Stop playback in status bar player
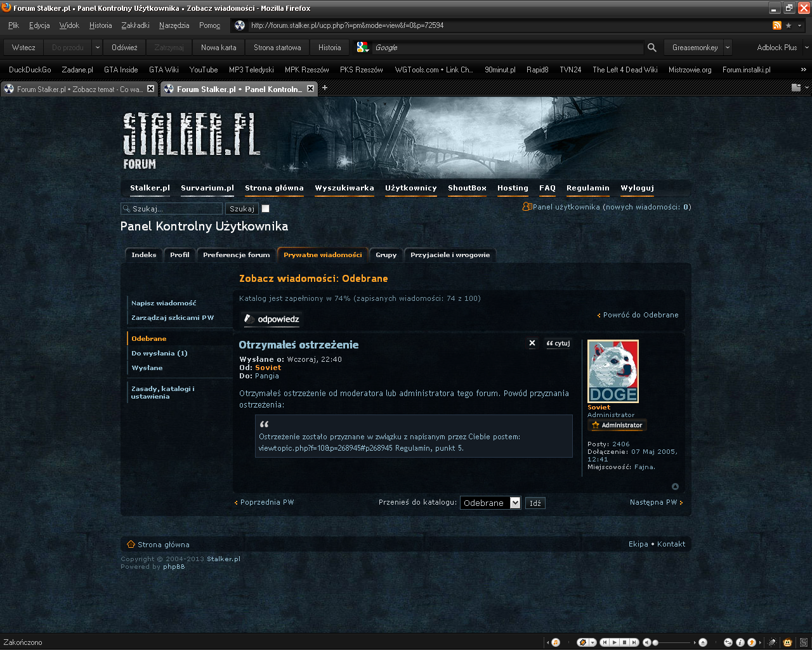Viewport: 812px width, 650px height. coord(624,642)
